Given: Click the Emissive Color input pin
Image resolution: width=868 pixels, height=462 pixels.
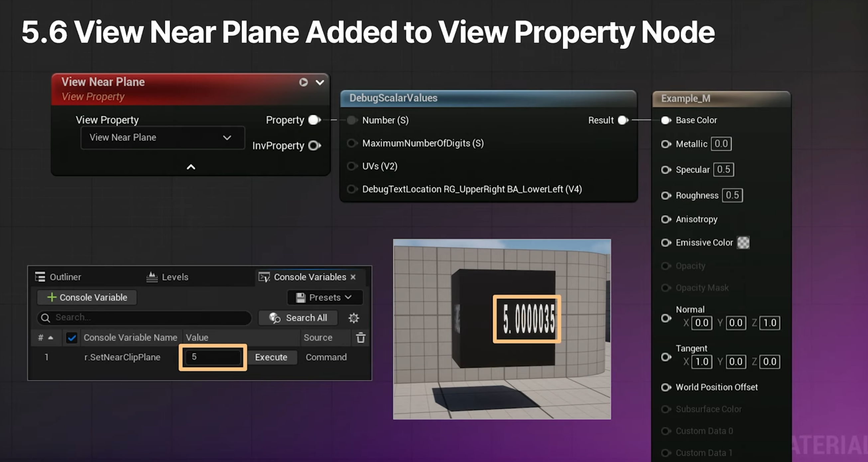Looking at the screenshot, I should [666, 242].
